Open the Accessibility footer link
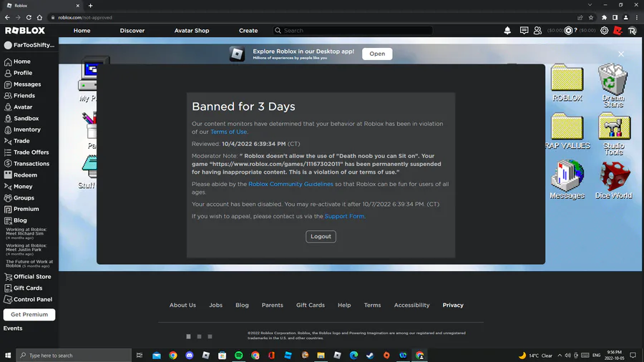This screenshot has height=362, width=644. coord(411,305)
